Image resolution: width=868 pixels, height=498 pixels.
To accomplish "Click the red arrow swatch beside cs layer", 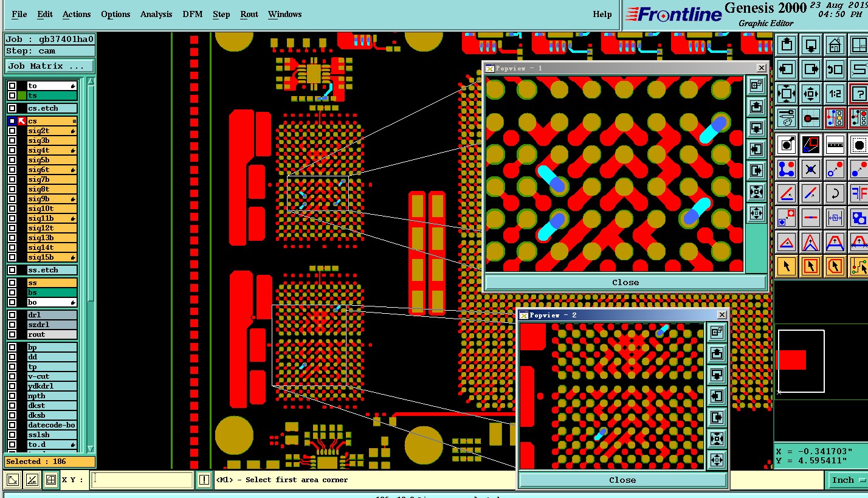I will coord(22,121).
